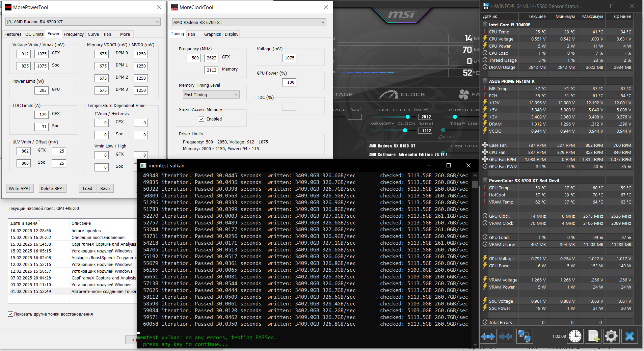Viewport: 644px width, 351px height.
Task: Click HWiNFO logging sheet icon with plus
Action: tap(593, 336)
